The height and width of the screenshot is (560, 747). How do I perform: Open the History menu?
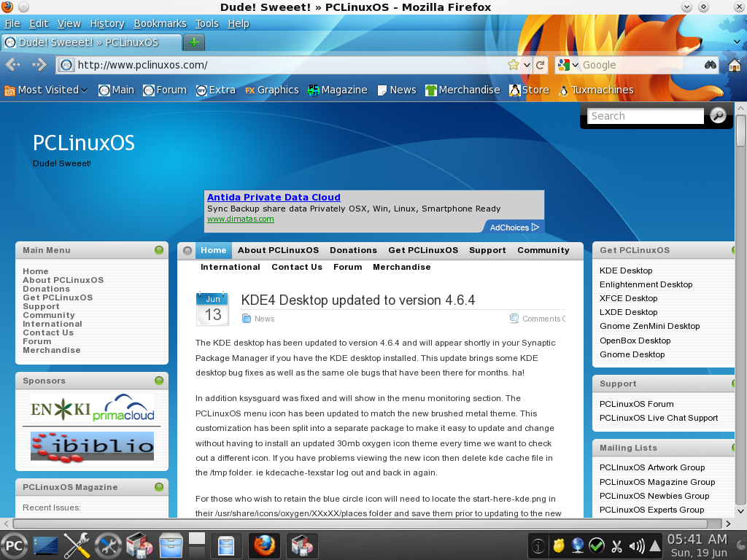107,23
